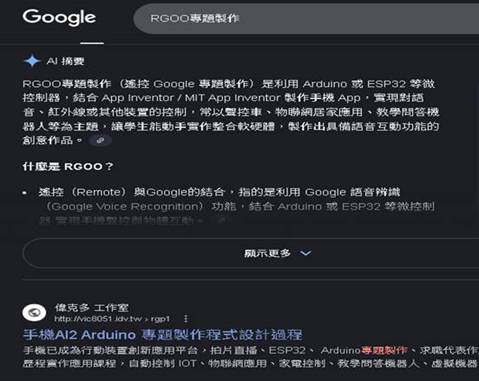Expand the 顯示更多 button

(251, 253)
